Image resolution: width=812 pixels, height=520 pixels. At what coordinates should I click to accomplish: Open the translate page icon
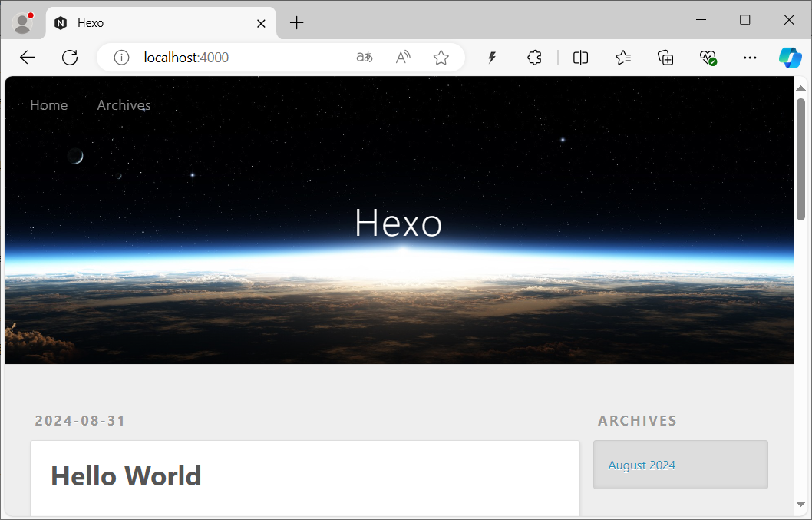pyautogui.click(x=365, y=58)
